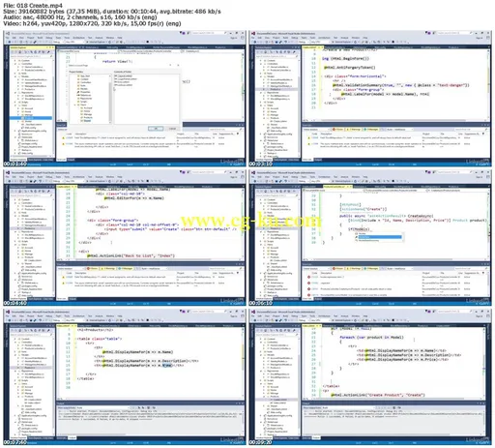The height and width of the screenshot is (448, 495).
Task: Click the '<table class="table">' line
Action: pyautogui.click(x=100, y=339)
